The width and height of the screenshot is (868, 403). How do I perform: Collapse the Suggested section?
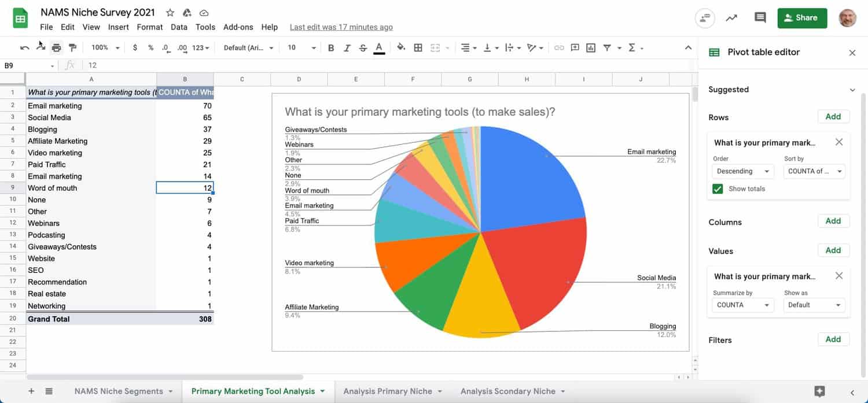tap(852, 90)
